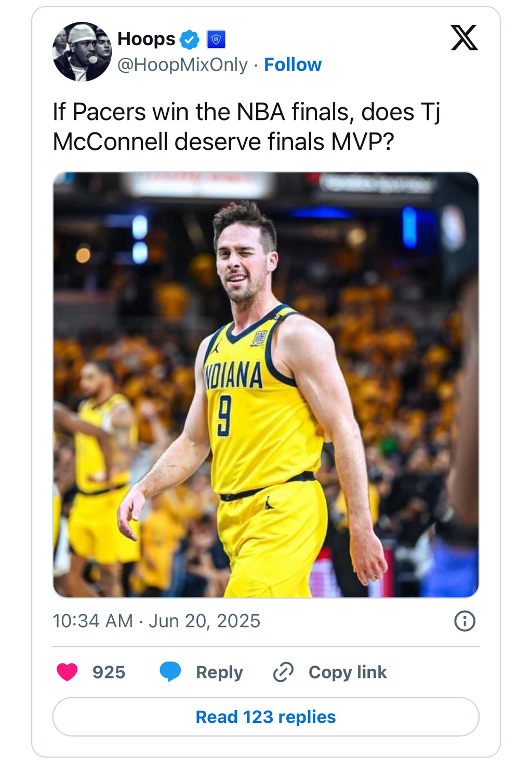Click the 'Reply' text label
Viewport: 532px width, 783px height.
coord(219,672)
